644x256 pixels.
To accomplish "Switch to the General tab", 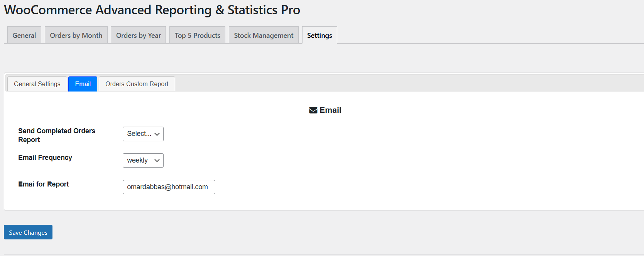I will click(x=24, y=35).
